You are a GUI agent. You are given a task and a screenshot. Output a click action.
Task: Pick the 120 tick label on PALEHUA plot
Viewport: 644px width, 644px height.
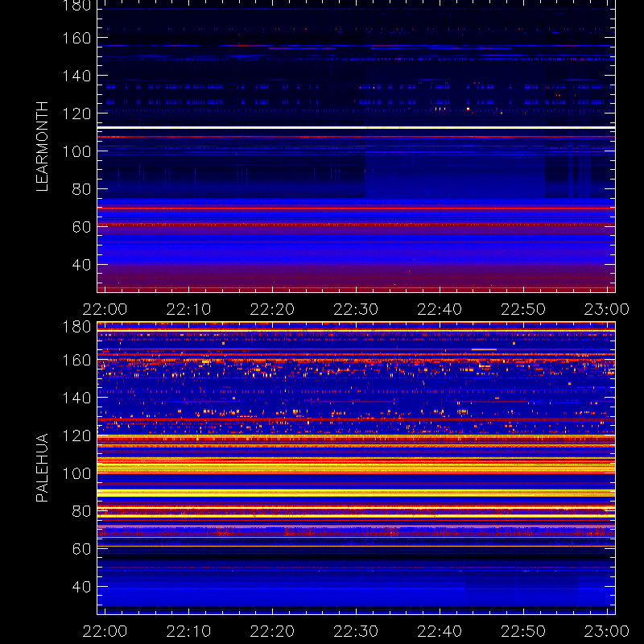(x=76, y=436)
